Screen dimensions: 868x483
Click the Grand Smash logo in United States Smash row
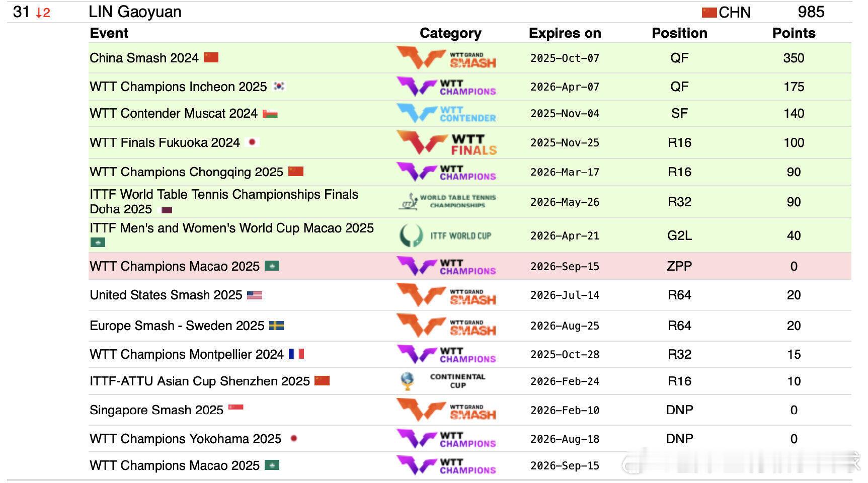coord(446,295)
